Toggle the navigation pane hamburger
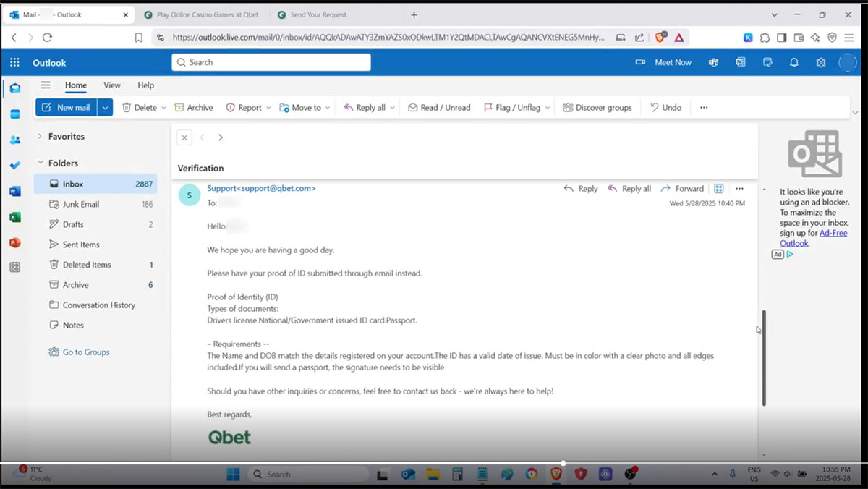This screenshot has width=868, height=489. pyautogui.click(x=46, y=85)
